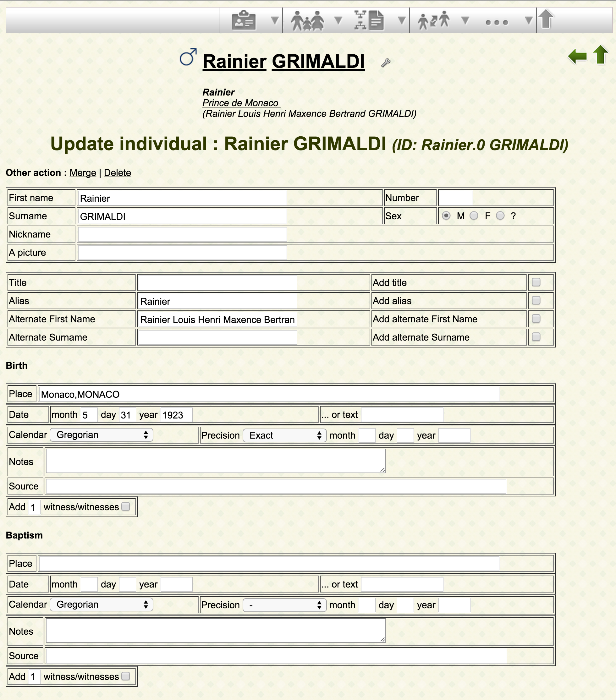Tick the Add alias checkbox

(536, 300)
